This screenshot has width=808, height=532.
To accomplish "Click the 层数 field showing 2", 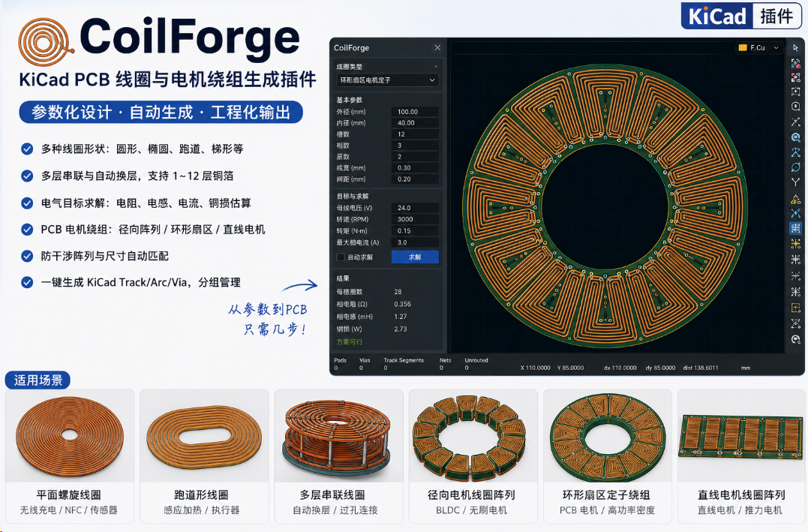I will [415, 157].
